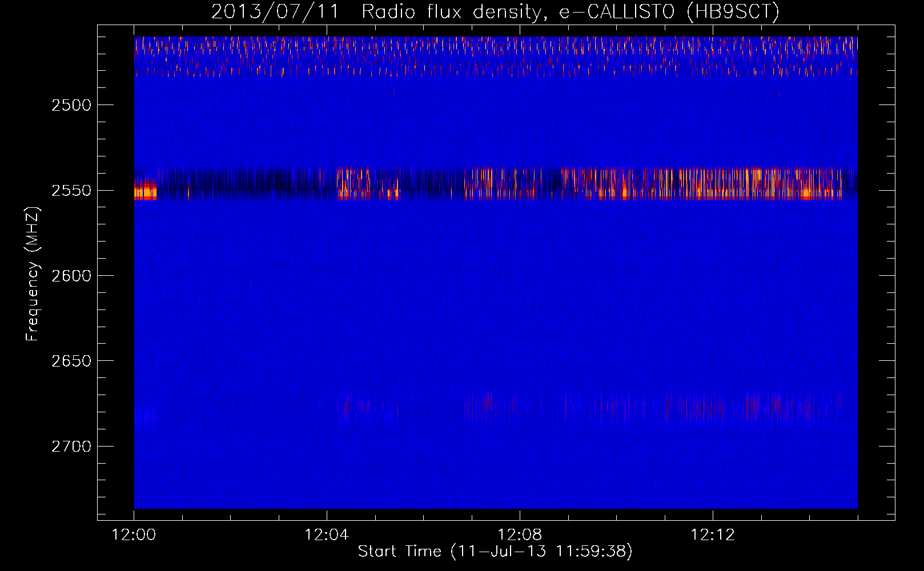This screenshot has height=571, width=924.
Task: Click the 2550 frequency tick label
Action: 71,191
